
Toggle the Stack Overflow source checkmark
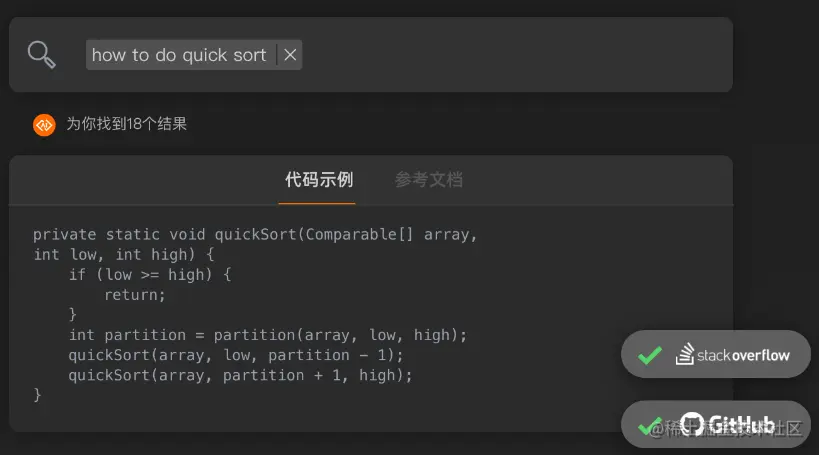coord(650,355)
